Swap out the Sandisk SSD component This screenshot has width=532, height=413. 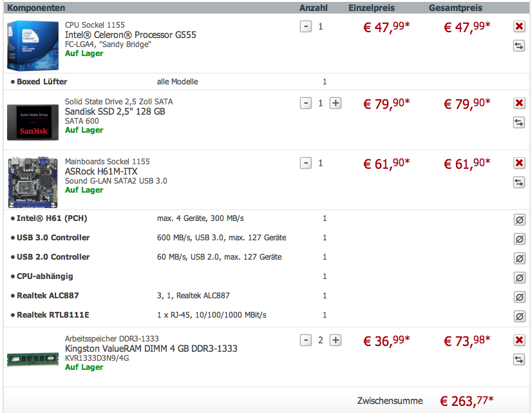(x=519, y=122)
